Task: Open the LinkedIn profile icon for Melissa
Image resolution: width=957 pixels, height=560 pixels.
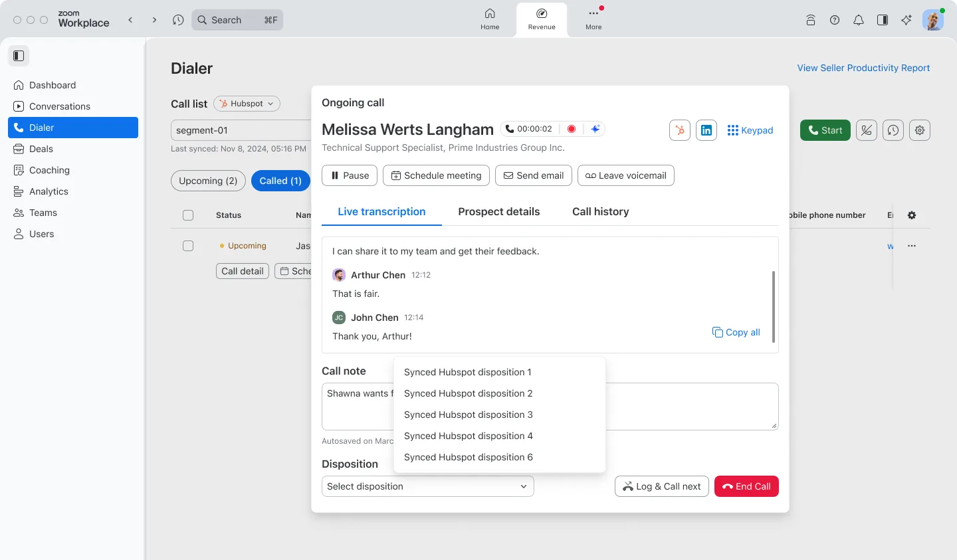Action: click(x=706, y=130)
